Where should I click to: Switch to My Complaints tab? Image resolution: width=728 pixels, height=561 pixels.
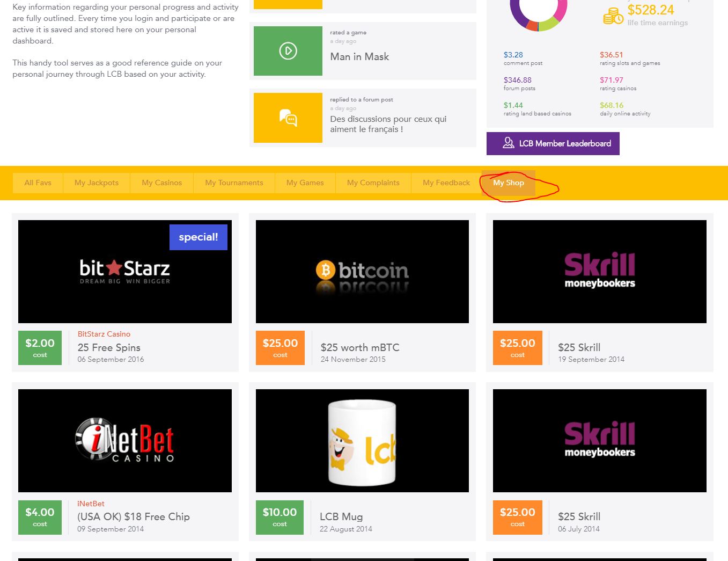(373, 183)
